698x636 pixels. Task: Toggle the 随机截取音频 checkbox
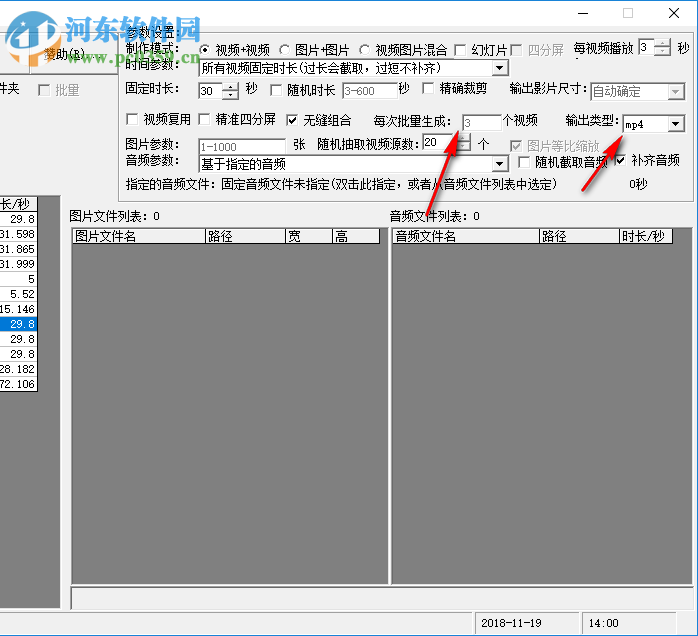524,162
